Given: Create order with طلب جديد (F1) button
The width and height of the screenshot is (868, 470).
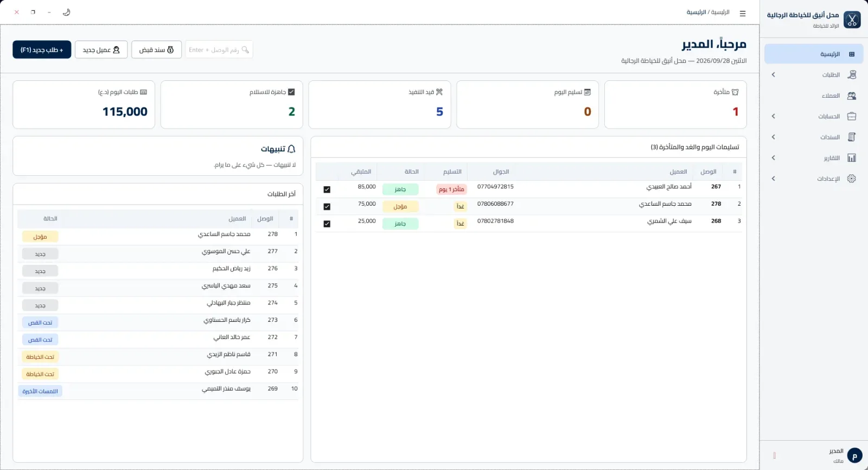Looking at the screenshot, I should point(42,49).
